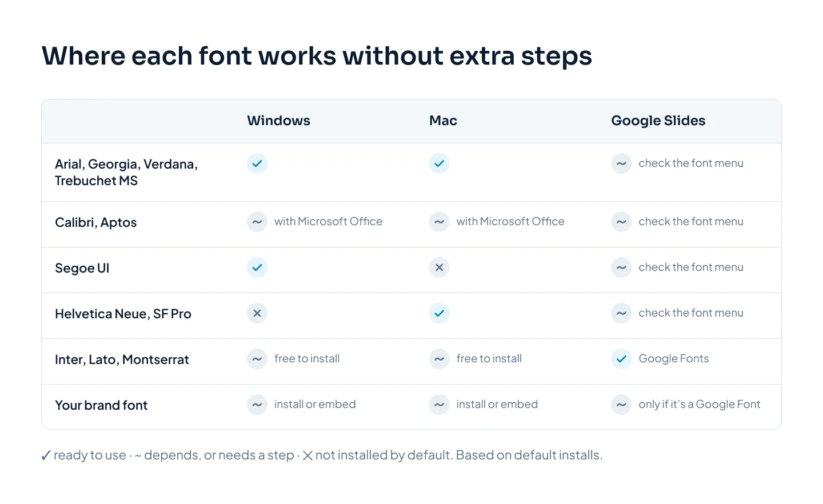
Task: Click 'only if it's a Google Font' text
Action: click(x=700, y=404)
